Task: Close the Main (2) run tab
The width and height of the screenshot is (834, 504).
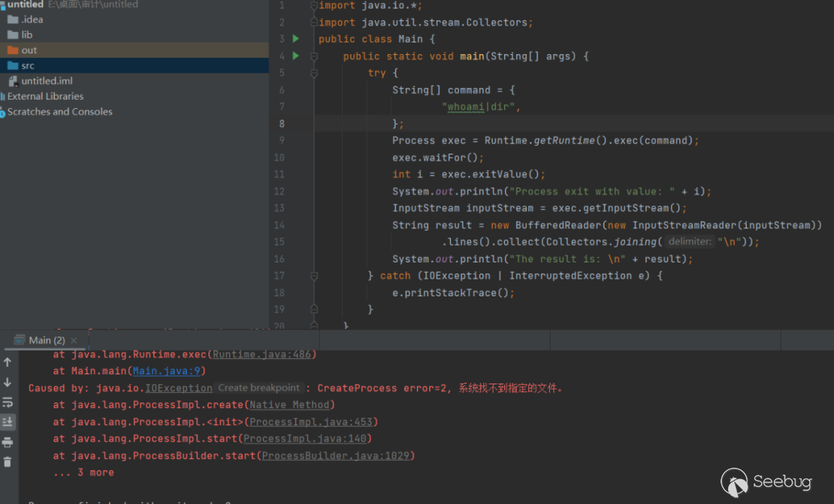Action: pyautogui.click(x=74, y=340)
